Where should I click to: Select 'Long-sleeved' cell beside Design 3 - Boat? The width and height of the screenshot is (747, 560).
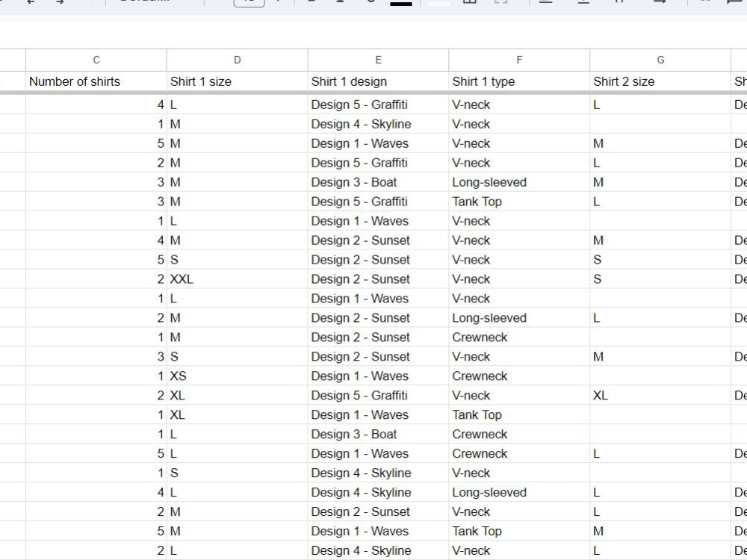519,182
